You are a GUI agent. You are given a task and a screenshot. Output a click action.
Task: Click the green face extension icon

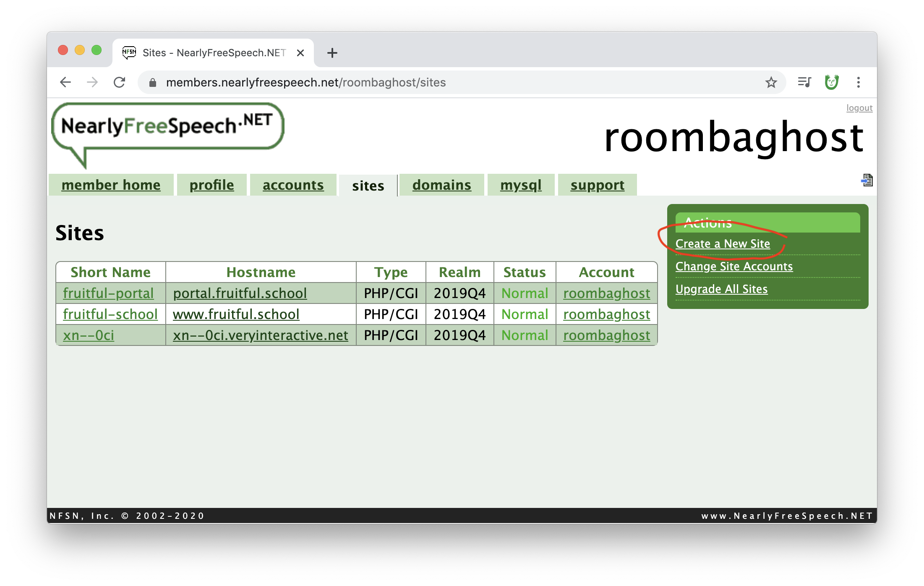click(831, 82)
